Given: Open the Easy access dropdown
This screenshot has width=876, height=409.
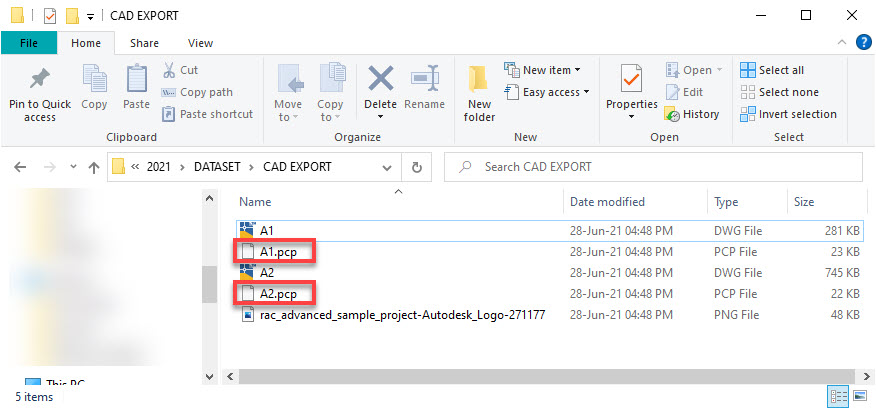Looking at the screenshot, I should click(x=547, y=92).
